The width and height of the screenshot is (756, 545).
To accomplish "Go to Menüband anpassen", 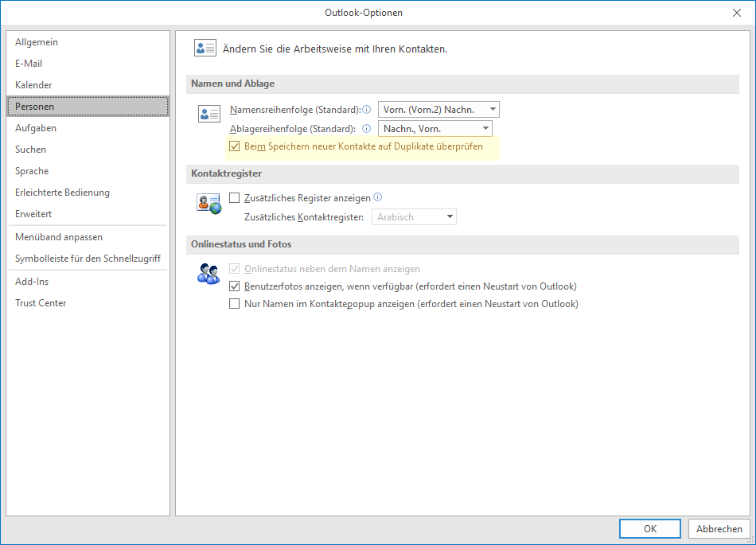I will click(88, 236).
